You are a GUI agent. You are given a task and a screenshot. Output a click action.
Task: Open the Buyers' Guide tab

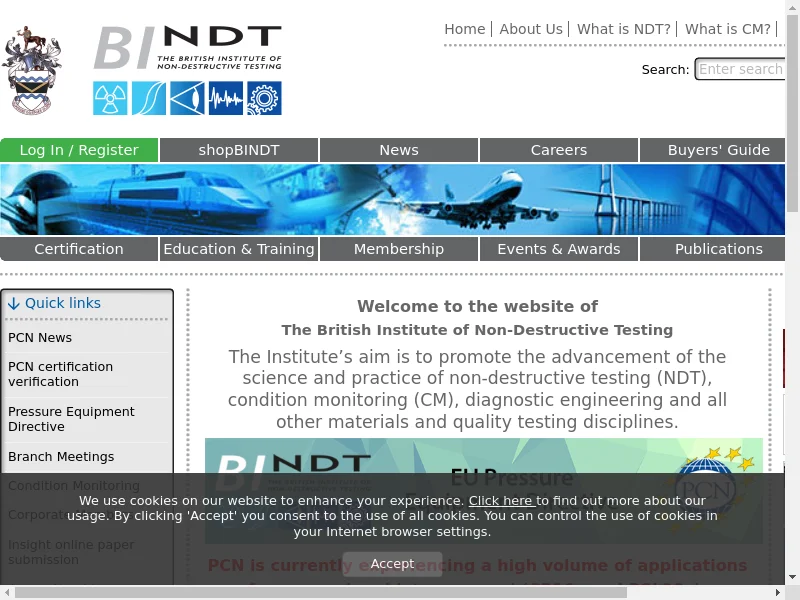(713, 150)
